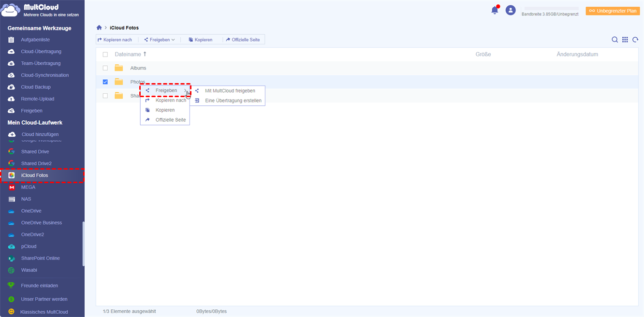
Task: Uncheck the Photos folder checkbox
Action: (105, 82)
